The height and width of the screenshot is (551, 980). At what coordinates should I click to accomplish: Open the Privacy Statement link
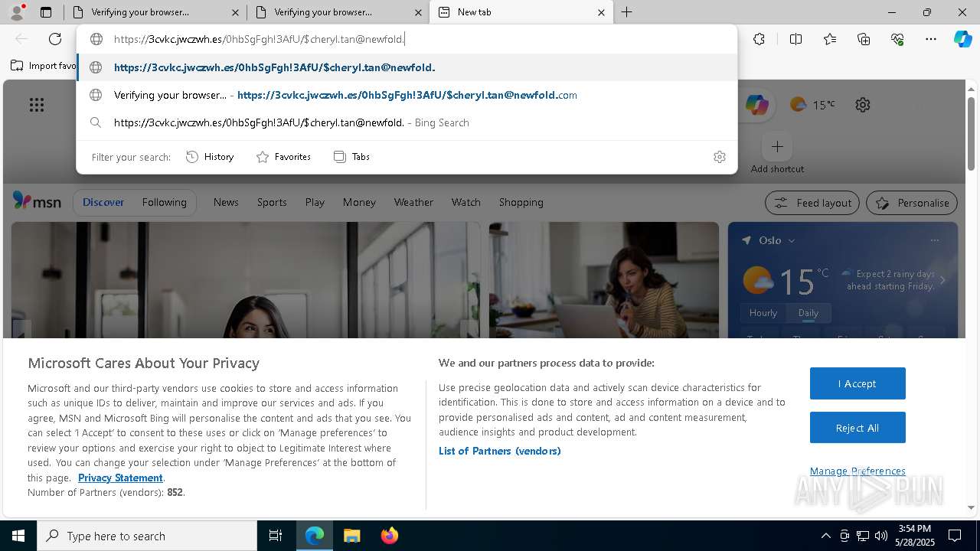(x=120, y=478)
